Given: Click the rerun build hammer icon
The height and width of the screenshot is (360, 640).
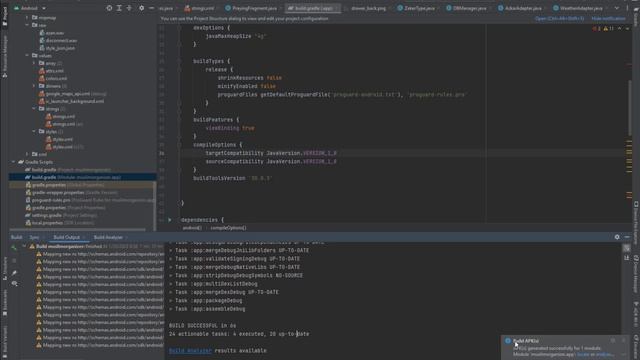Looking at the screenshot, I should (14, 247).
